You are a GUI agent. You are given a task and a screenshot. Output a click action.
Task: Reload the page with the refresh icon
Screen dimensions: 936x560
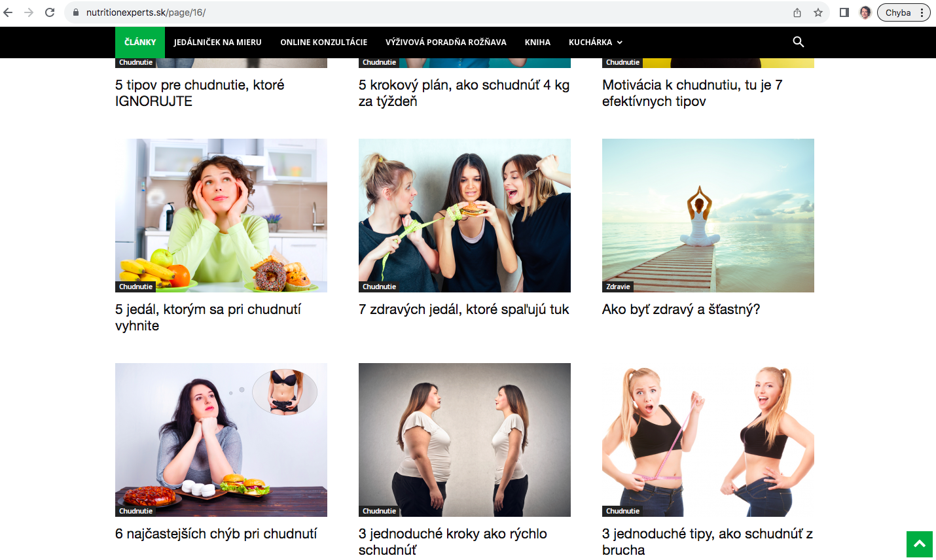[x=50, y=12]
